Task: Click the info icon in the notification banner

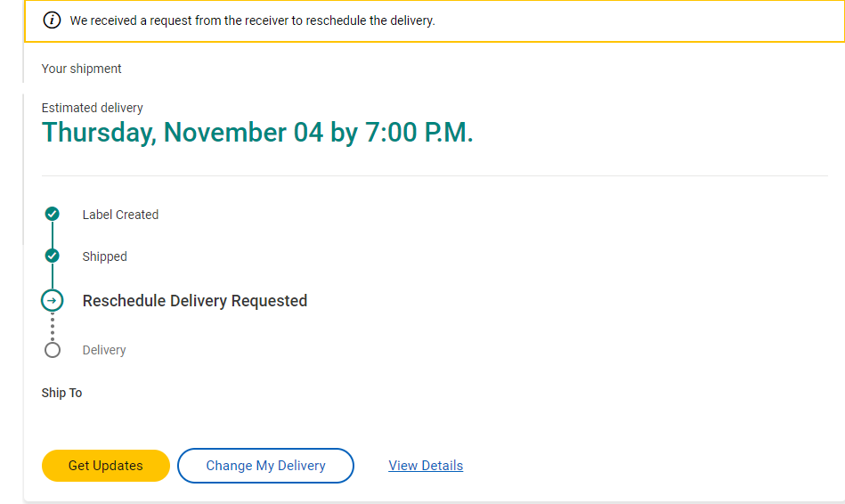Action: point(53,20)
